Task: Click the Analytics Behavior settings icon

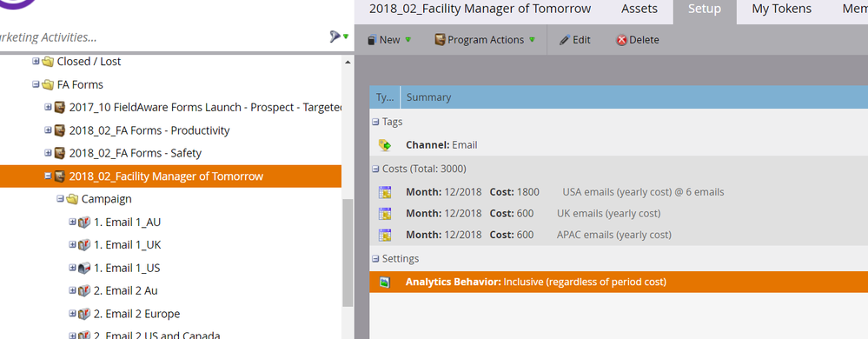Action: tap(385, 282)
